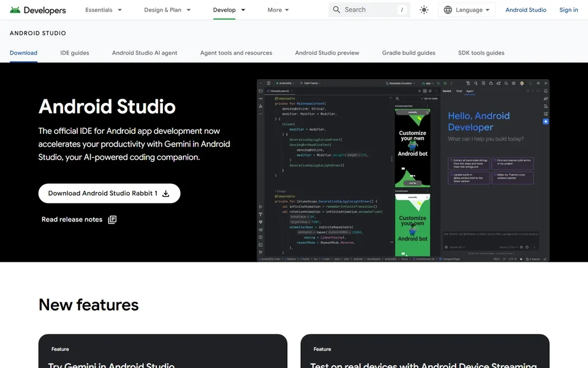Open the Try Gemini in Android Studio card

click(x=163, y=351)
